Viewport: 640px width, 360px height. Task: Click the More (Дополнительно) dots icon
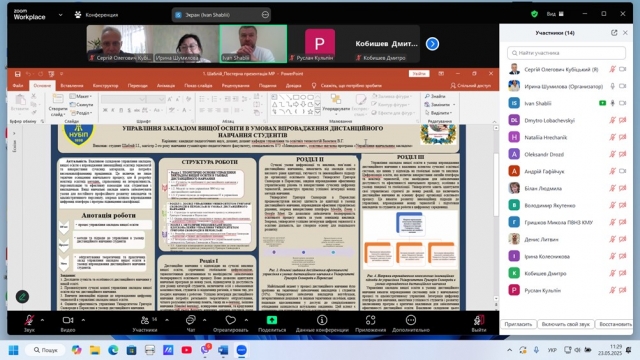pos(411,320)
